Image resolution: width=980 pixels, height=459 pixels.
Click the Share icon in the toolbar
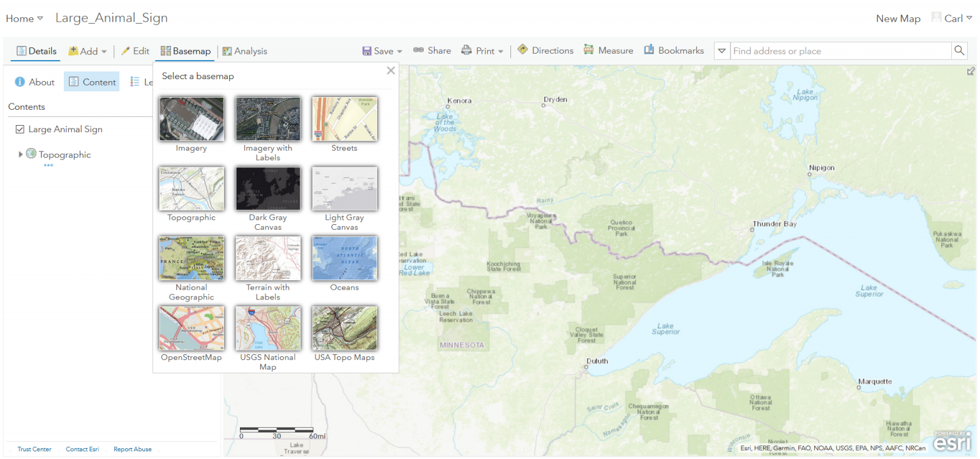[x=419, y=50]
